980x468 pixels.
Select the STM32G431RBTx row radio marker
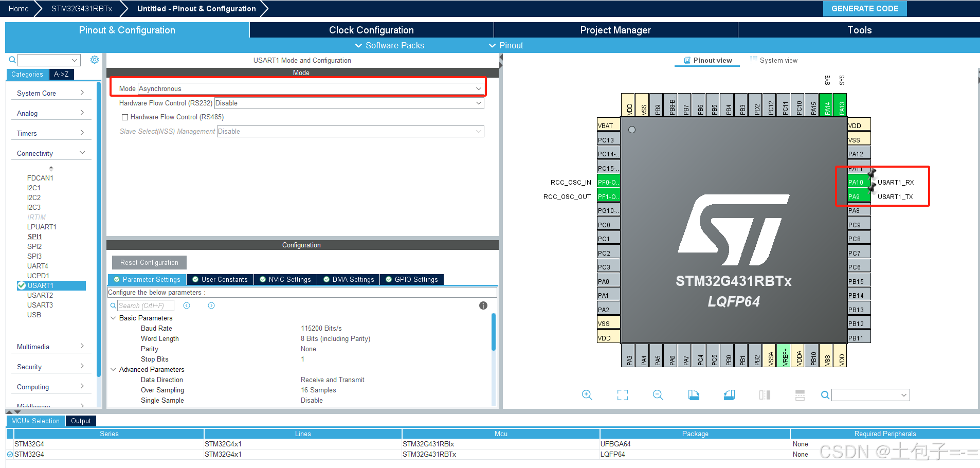10,454
